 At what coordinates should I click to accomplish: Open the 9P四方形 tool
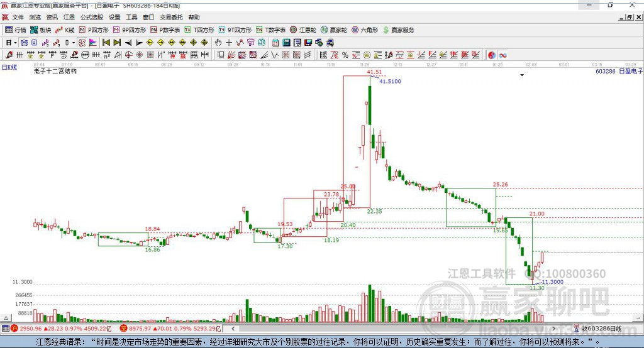tap(130, 30)
